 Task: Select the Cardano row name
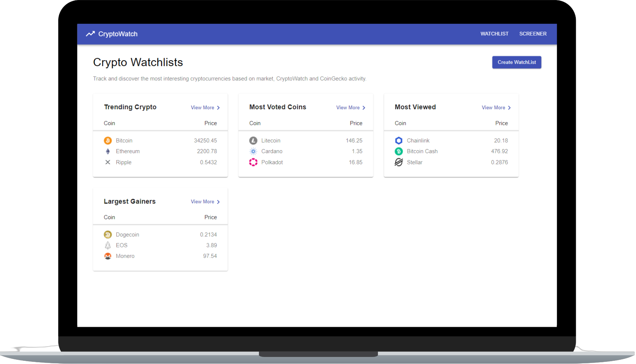click(x=272, y=152)
